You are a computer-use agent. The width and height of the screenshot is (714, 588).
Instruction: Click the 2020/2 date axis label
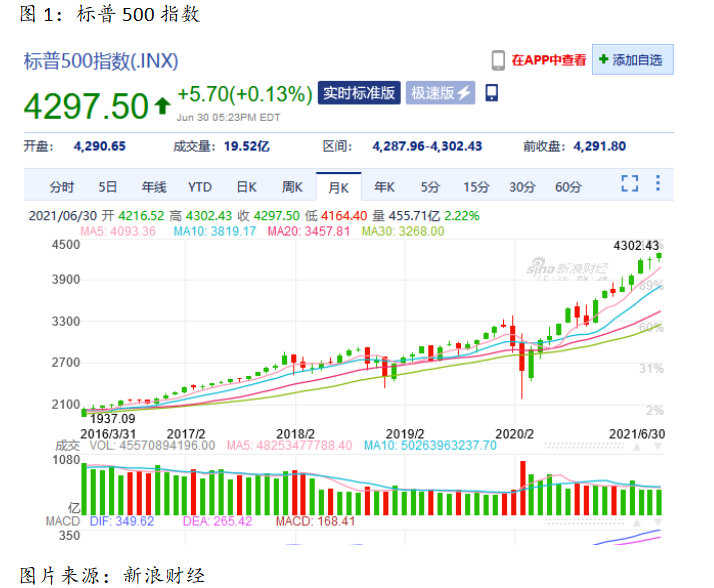(515, 434)
